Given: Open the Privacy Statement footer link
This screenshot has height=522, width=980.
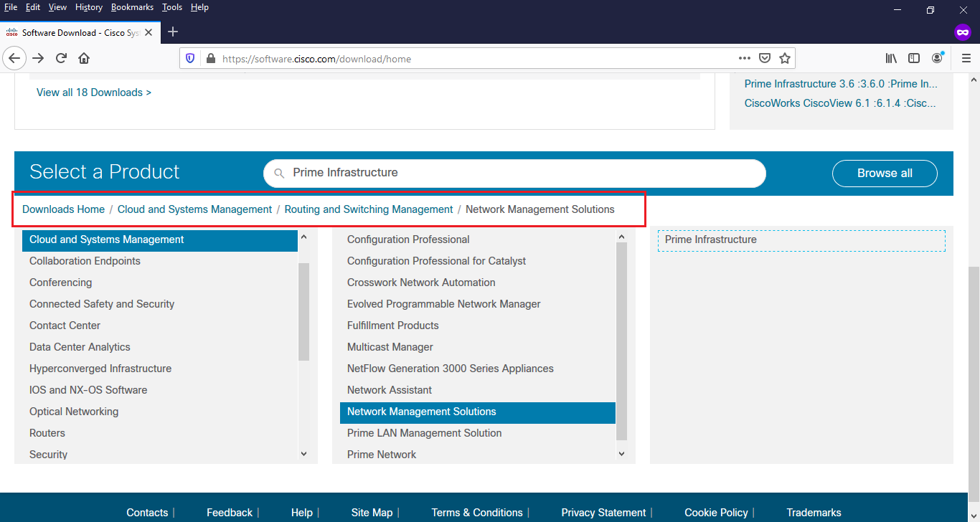Looking at the screenshot, I should tap(603, 513).
